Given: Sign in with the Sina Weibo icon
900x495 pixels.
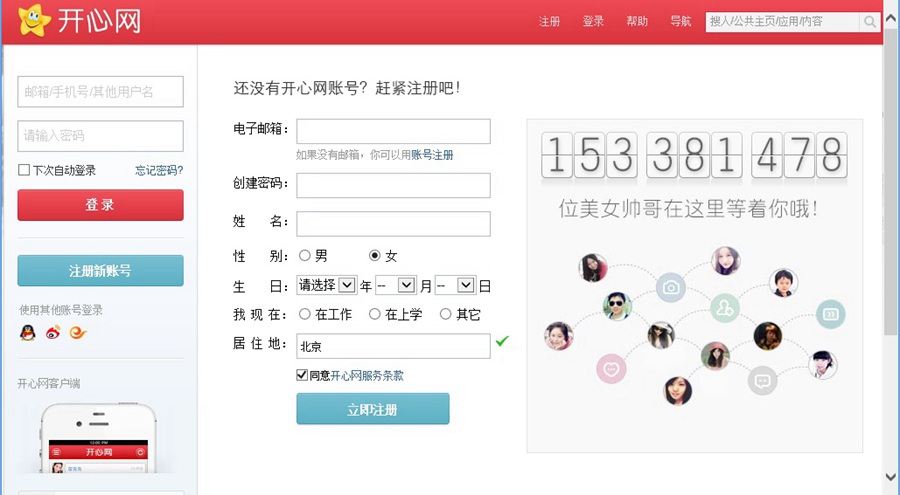Looking at the screenshot, I should 53,332.
